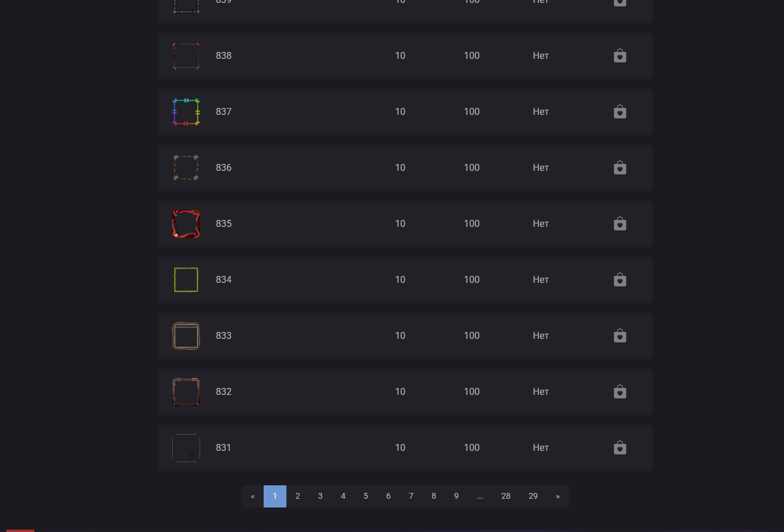This screenshot has width=784, height=532.
Task: Open the rainbow frame 837 thumbnail
Action: pyautogui.click(x=186, y=112)
